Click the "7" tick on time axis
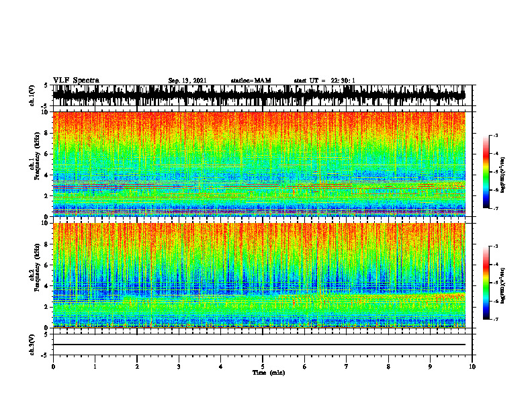 pos(347,367)
